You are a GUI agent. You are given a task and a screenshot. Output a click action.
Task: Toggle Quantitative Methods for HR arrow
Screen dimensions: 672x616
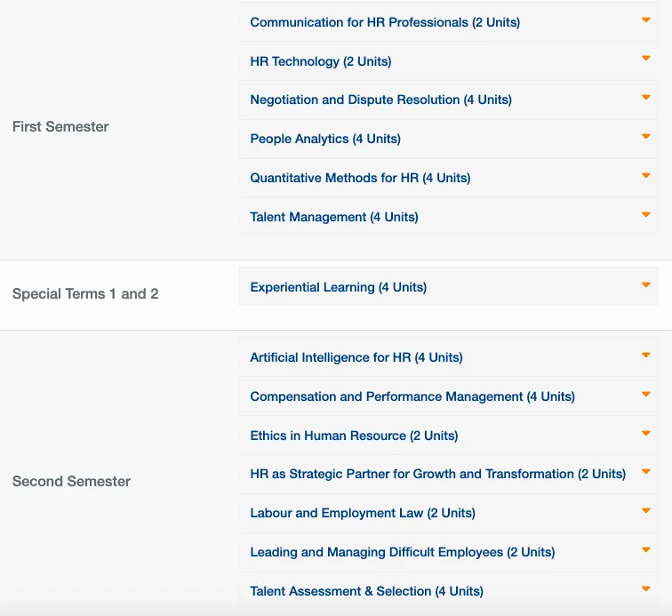(646, 176)
